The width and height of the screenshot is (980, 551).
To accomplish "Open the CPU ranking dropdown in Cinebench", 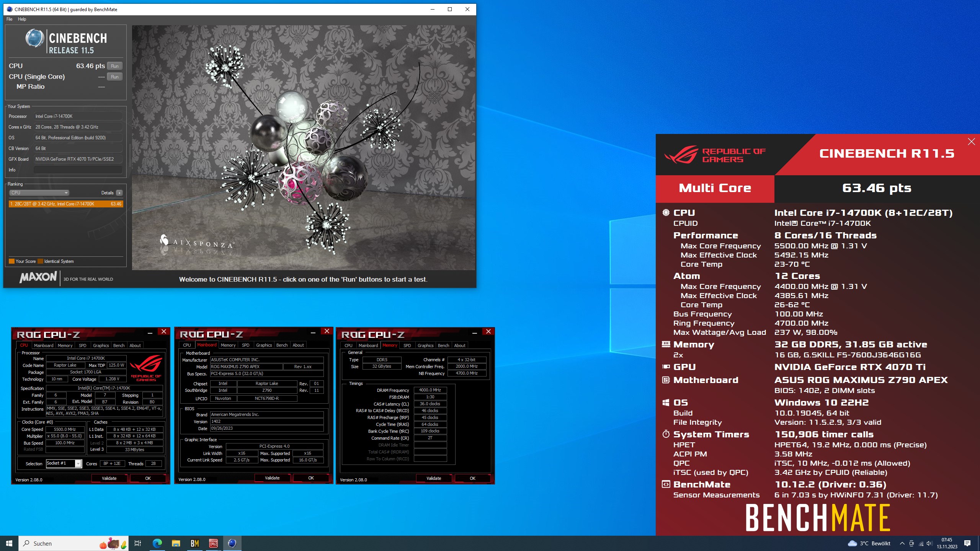I will pyautogui.click(x=39, y=193).
